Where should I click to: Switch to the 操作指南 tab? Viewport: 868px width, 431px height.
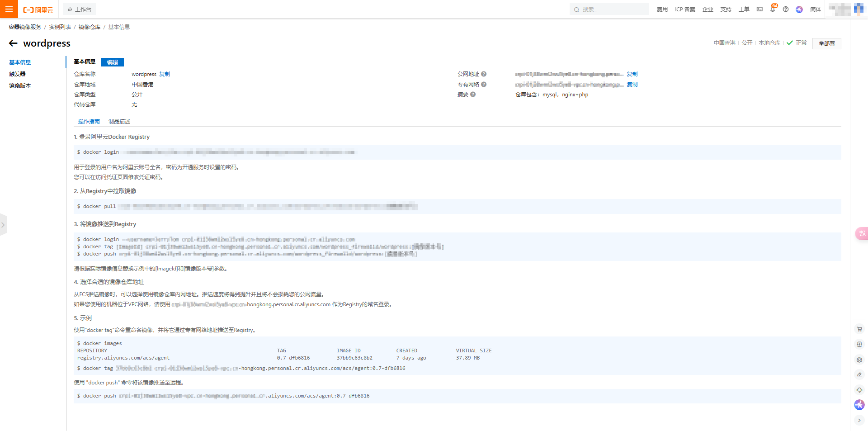[x=89, y=122]
